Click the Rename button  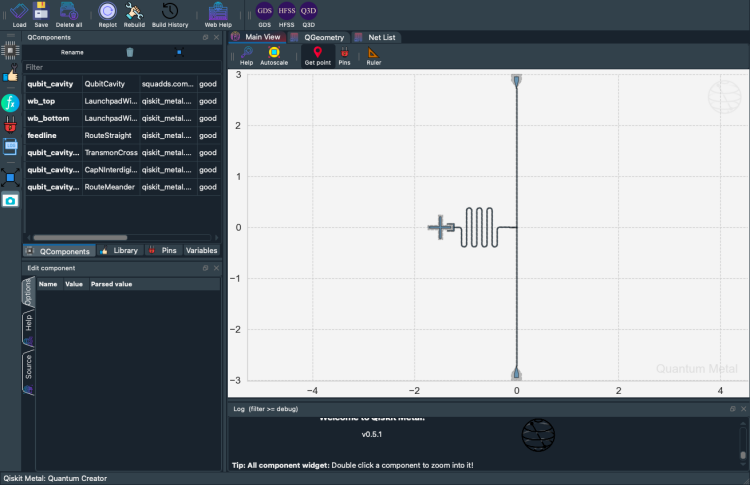(72, 52)
